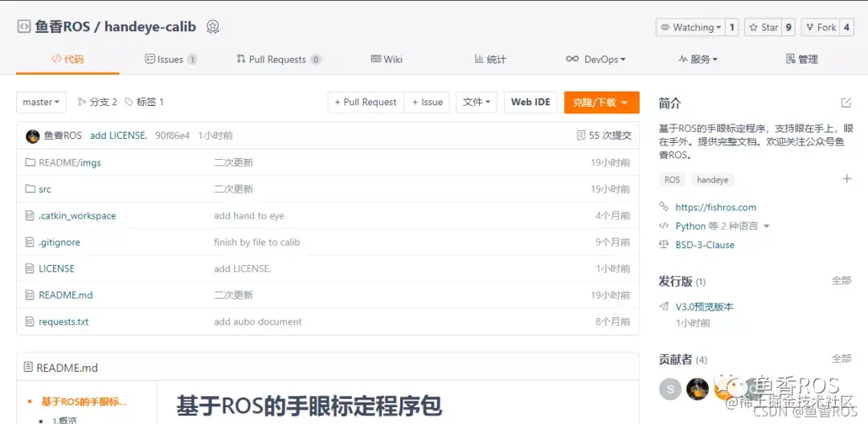Click the dark duck contributor avatar
The height and width of the screenshot is (424, 868).
click(698, 389)
